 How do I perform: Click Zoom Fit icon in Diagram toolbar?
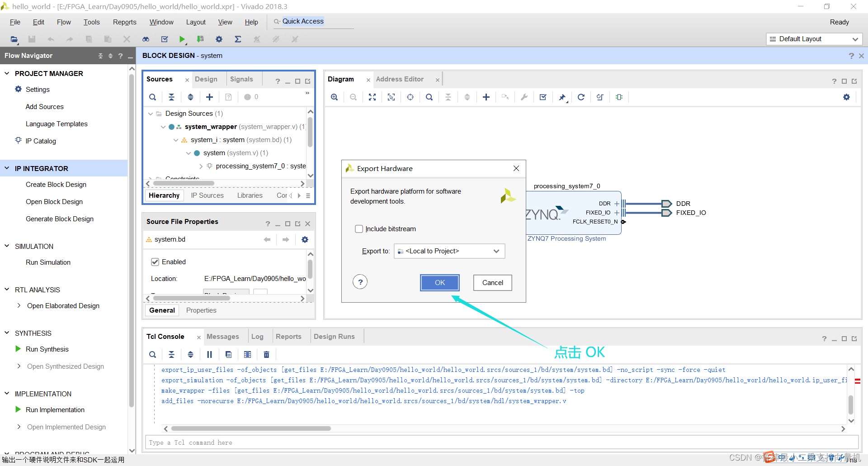coord(372,97)
